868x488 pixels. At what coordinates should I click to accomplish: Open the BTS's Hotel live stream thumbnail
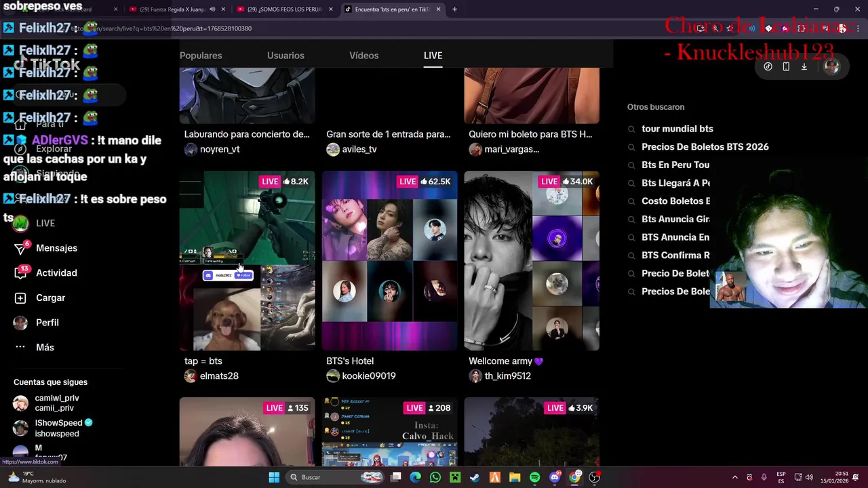click(x=389, y=261)
